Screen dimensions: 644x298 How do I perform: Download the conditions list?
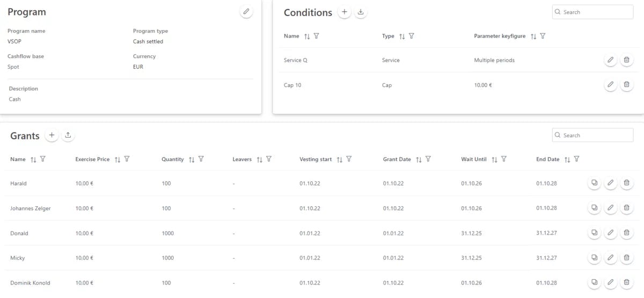tap(361, 12)
